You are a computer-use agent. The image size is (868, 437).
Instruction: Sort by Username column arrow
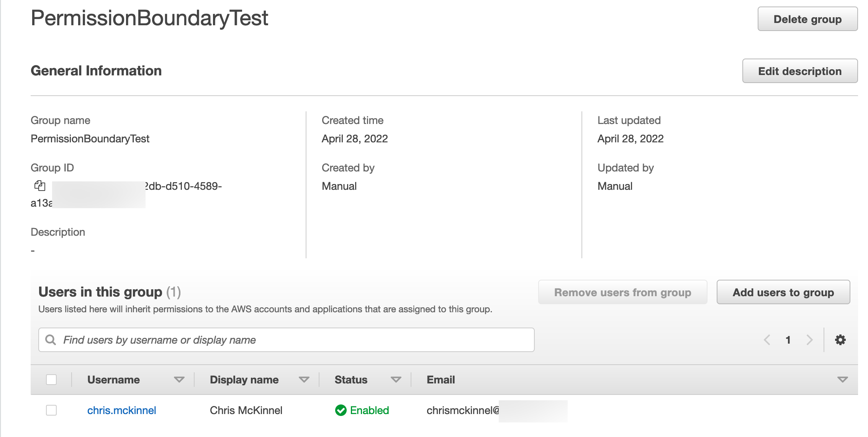tap(179, 380)
